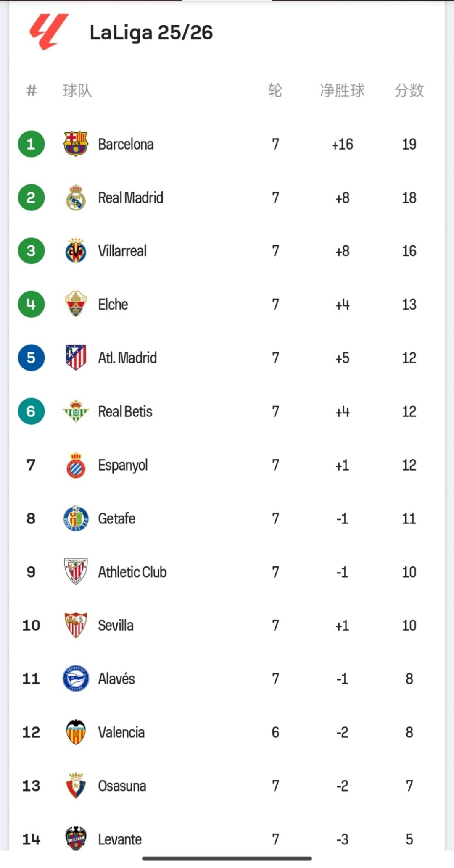Open the Sevilla team name
Viewport: 454px width, 868px height.
tap(116, 625)
